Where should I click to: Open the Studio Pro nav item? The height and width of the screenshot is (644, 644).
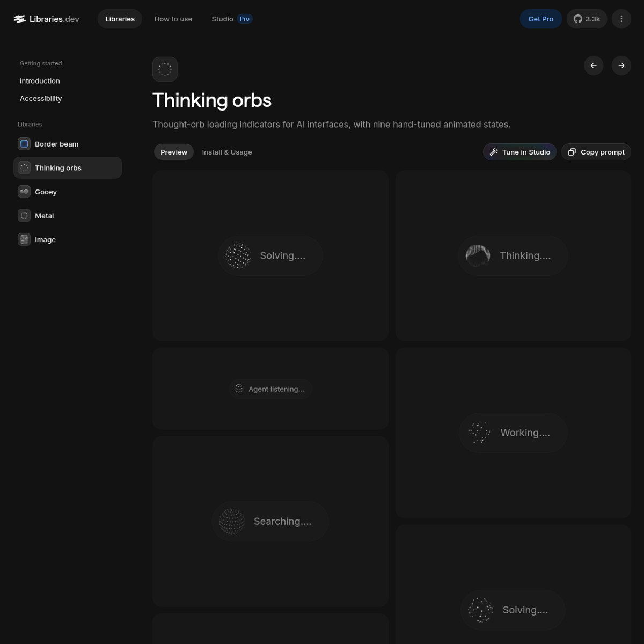coord(232,19)
